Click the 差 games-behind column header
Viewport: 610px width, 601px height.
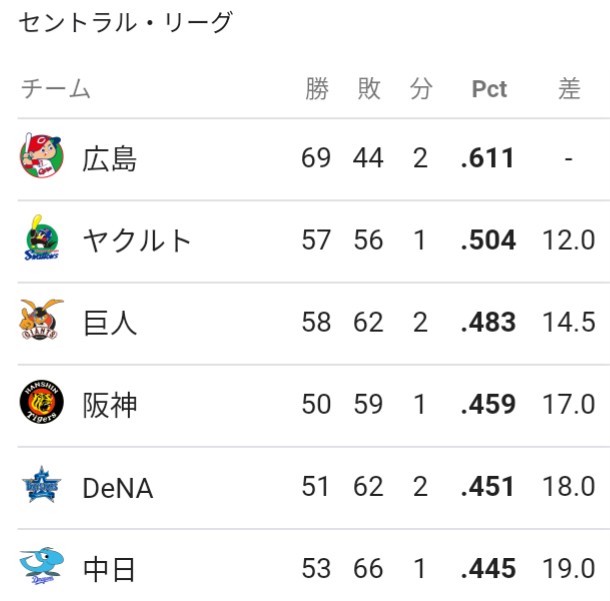pos(569,89)
